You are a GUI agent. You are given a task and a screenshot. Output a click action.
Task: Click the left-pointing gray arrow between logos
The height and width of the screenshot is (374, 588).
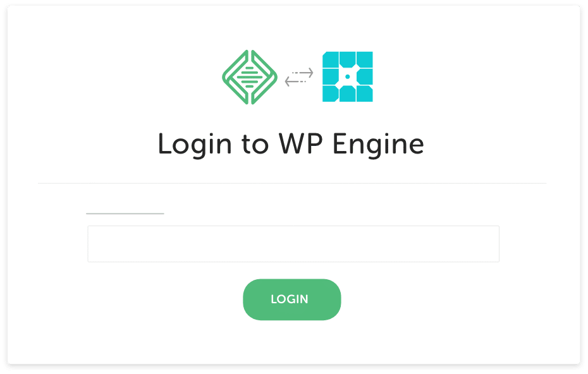tap(295, 81)
